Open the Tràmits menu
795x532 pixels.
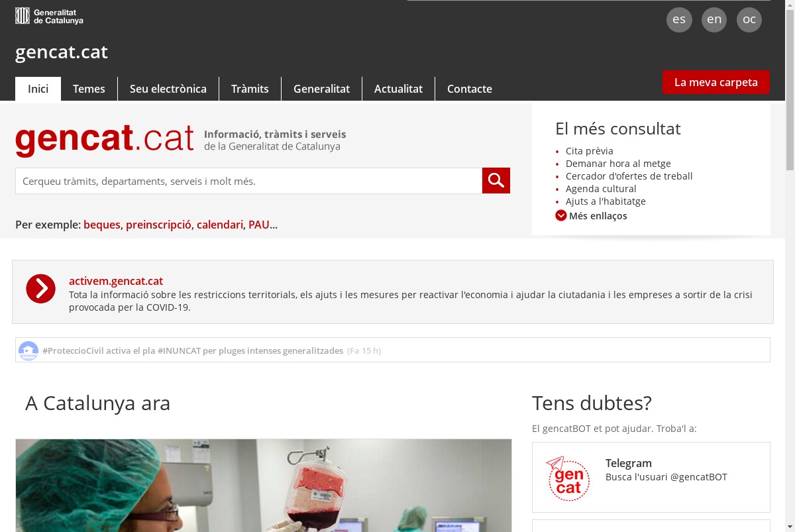coord(250,89)
